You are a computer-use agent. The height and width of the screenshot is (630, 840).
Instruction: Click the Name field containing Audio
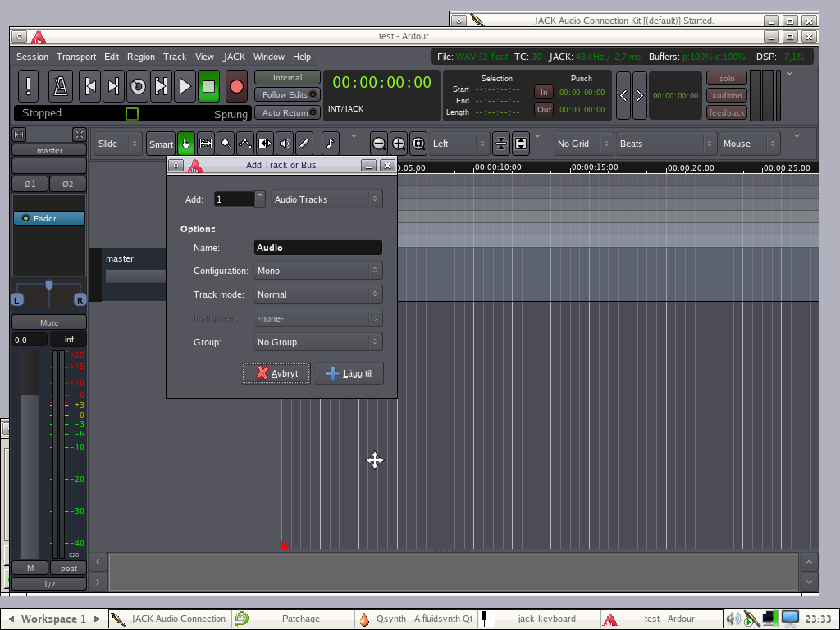(x=318, y=248)
